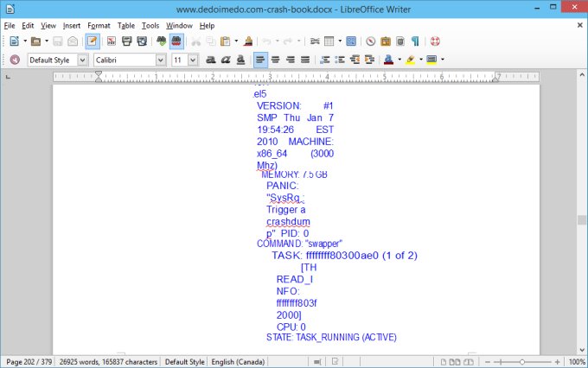The image size is (588, 368).
Task: Create a new document with the New icon
Action: [x=14, y=41]
